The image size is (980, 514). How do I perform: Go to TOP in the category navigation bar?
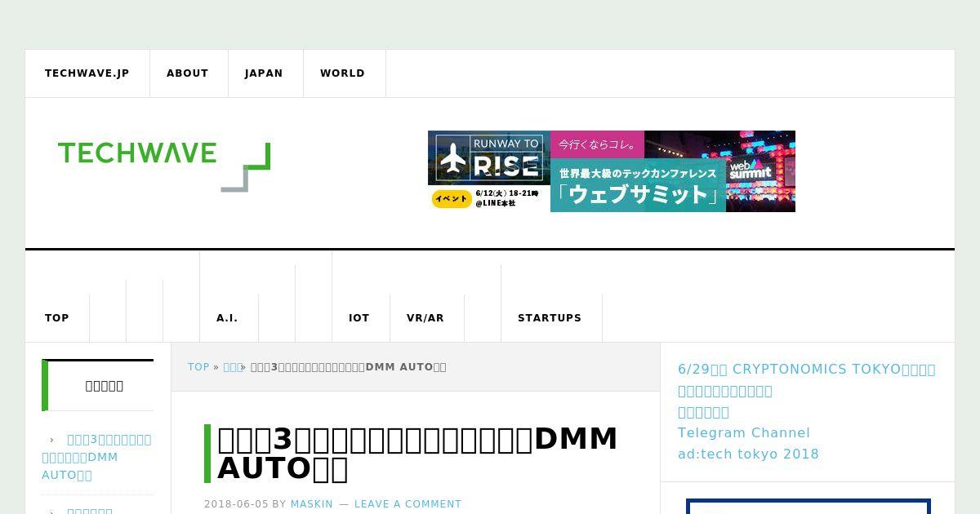coord(57,318)
